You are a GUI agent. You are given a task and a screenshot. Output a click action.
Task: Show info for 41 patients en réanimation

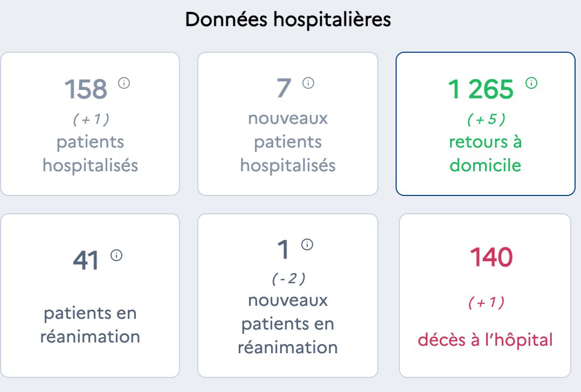(116, 255)
